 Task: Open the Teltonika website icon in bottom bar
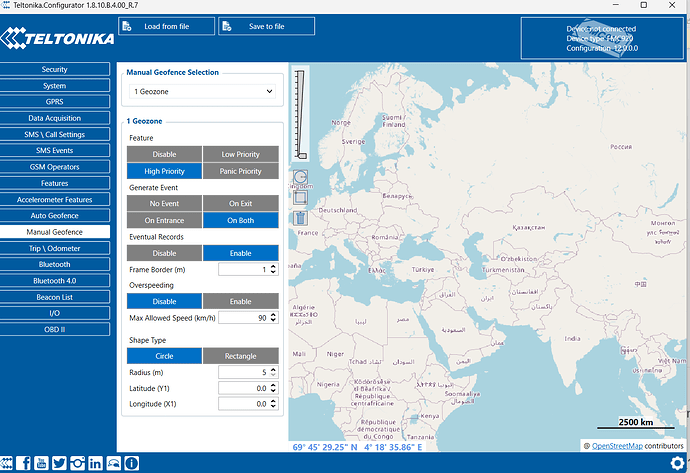tap(6, 463)
